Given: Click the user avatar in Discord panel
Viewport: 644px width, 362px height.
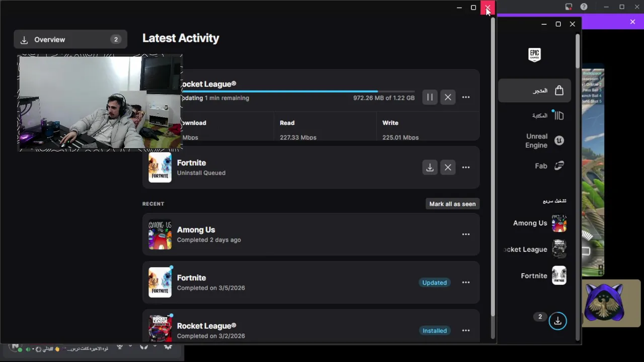Looking at the screenshot, I should [15, 348].
